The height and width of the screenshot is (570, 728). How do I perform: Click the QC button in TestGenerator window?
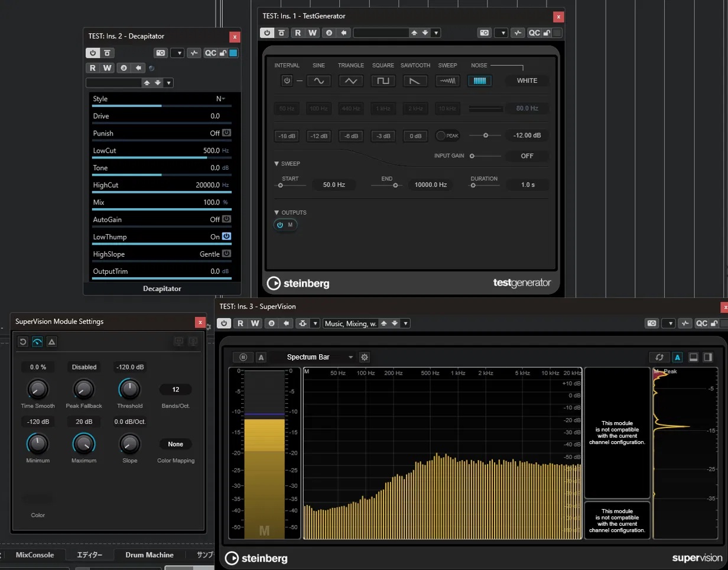point(534,33)
